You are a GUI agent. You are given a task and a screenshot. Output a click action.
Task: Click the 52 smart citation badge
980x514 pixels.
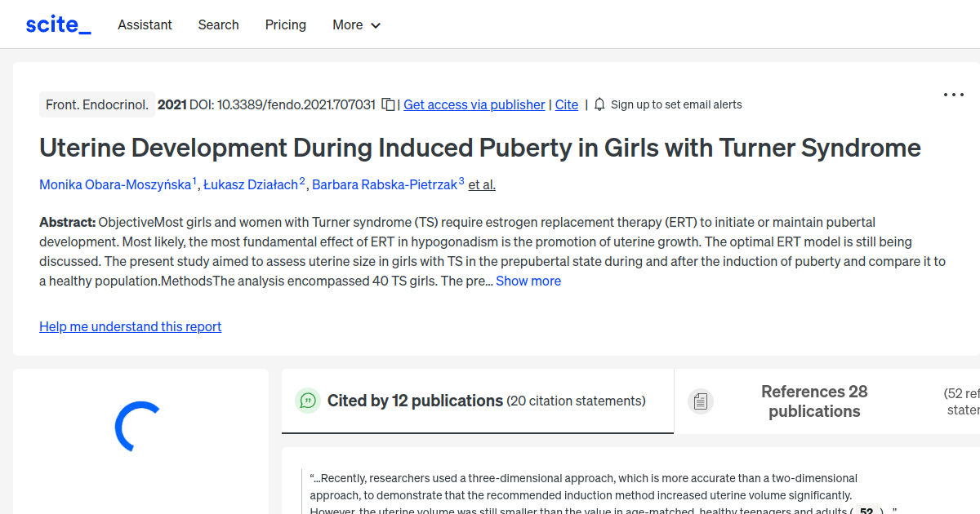click(866, 511)
